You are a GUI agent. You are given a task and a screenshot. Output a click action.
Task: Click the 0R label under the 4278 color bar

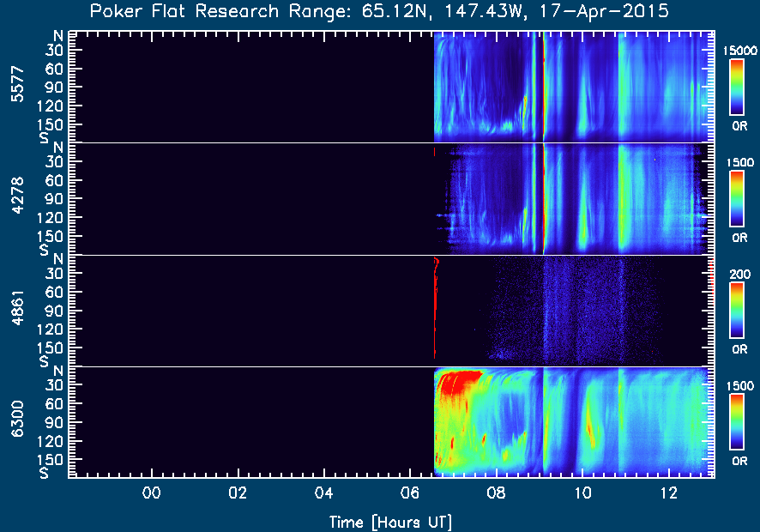tap(739, 238)
